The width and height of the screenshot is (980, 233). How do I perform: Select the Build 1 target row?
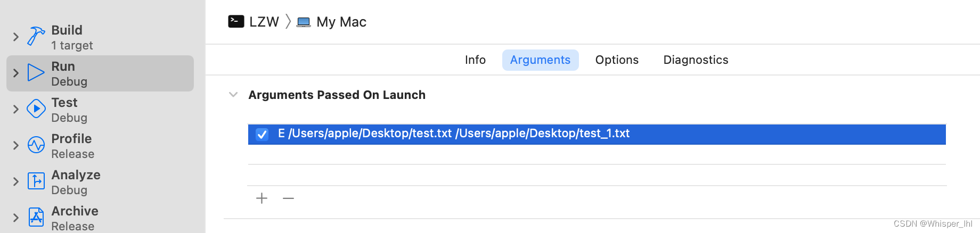100,37
